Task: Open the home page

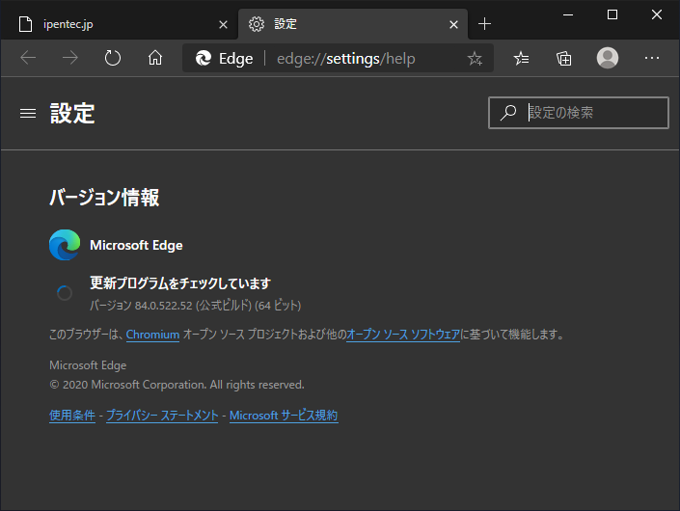Action: click(x=155, y=58)
